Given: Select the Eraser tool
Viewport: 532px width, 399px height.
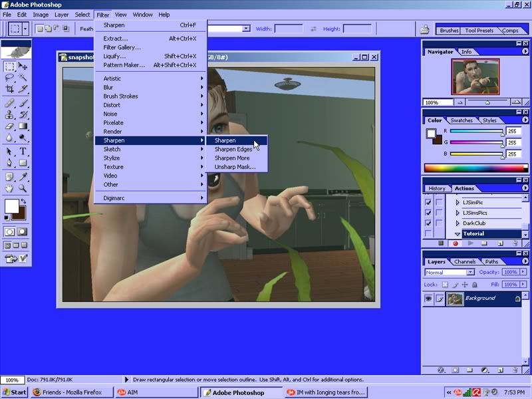Looking at the screenshot, I should tap(9, 126).
